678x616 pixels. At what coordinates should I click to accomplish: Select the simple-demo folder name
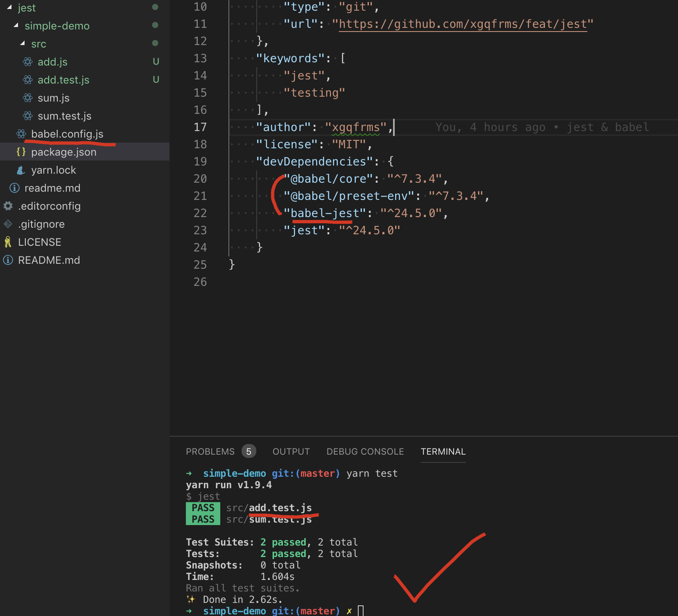pyautogui.click(x=57, y=26)
